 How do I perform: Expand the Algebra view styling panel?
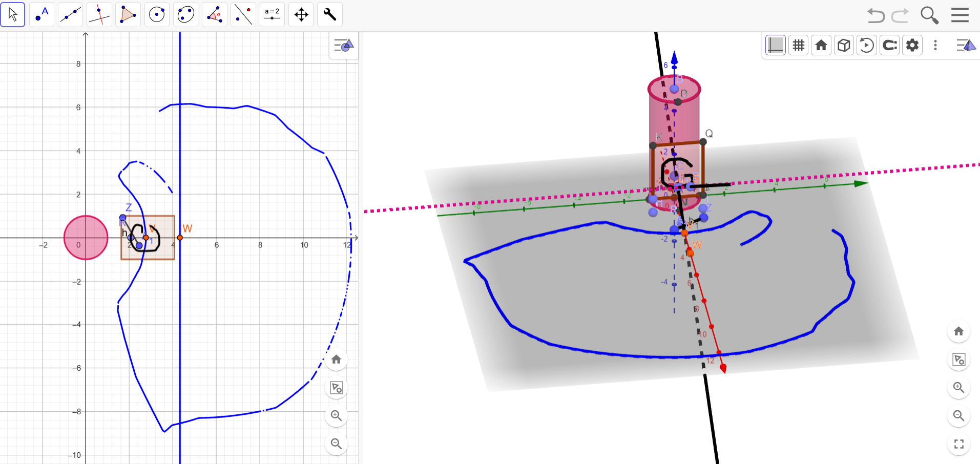pyautogui.click(x=343, y=46)
